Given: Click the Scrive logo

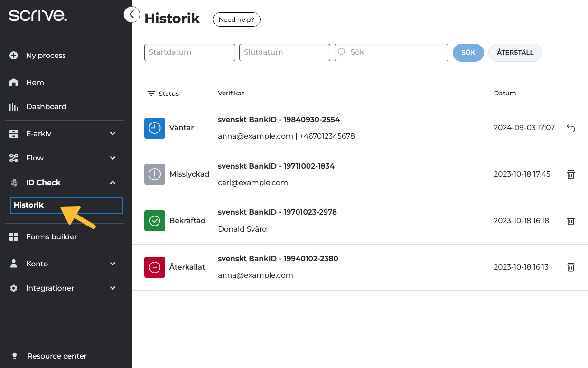Looking at the screenshot, I should [x=38, y=16].
